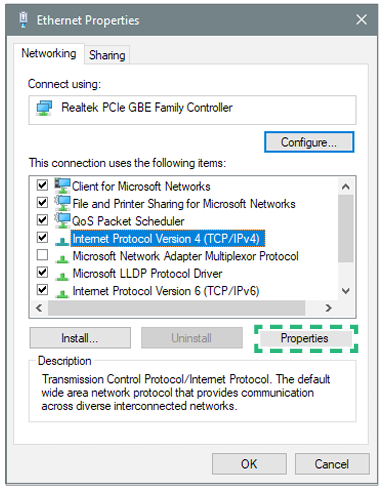
Task: Uncheck Client for Microsoft Networks checkbox
Action: coord(42,185)
